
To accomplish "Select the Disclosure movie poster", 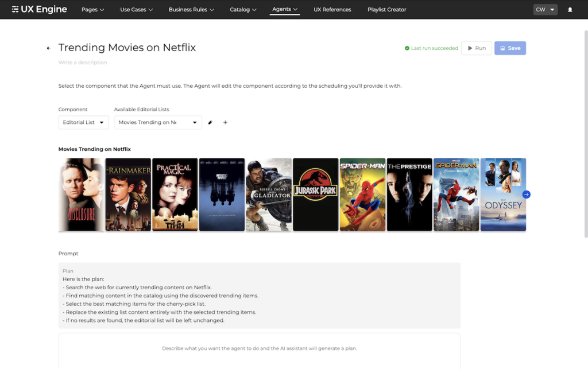I will point(81,195).
